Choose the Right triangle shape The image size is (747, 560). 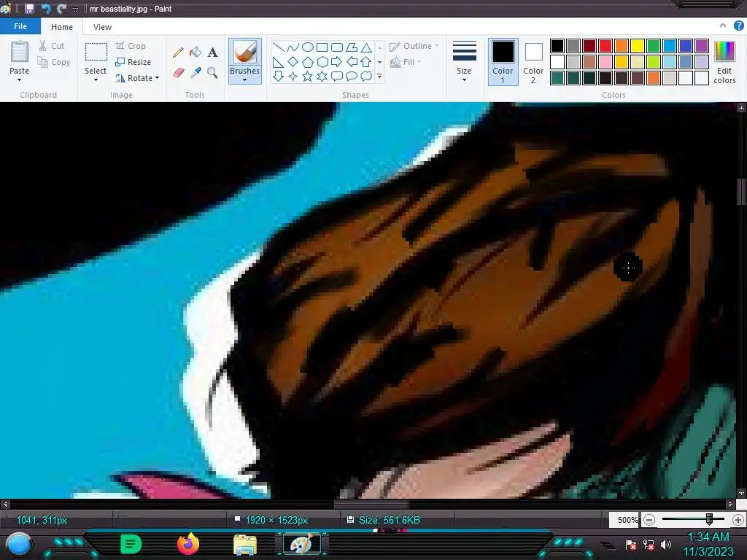[x=278, y=62]
